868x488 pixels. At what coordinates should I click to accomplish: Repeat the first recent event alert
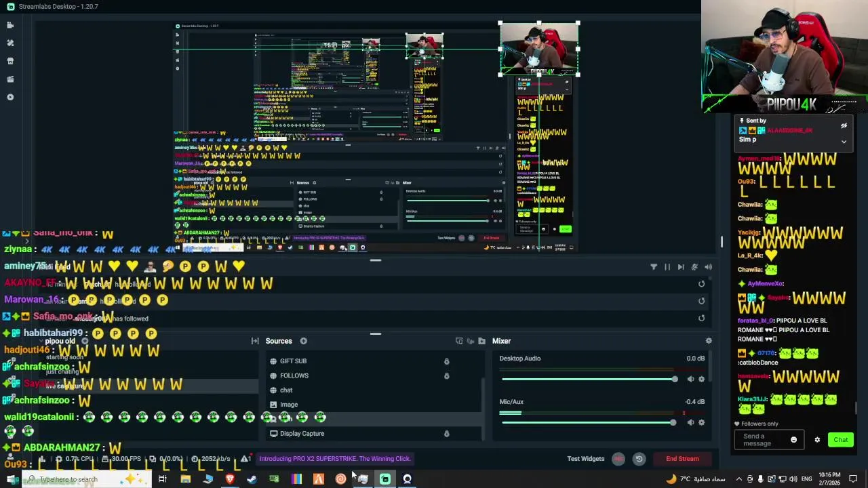click(x=702, y=284)
